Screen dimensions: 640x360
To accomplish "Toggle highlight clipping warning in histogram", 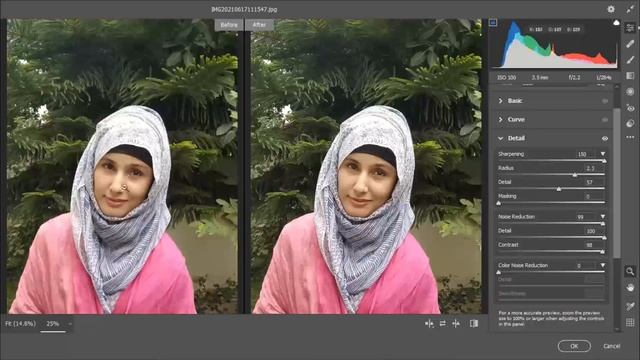I will pos(616,23).
